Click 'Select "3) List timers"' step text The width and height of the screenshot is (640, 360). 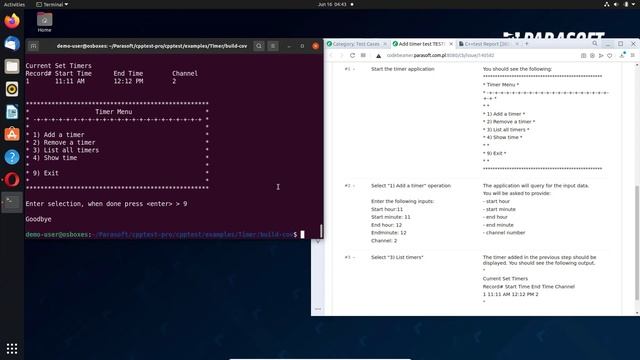[397, 258]
